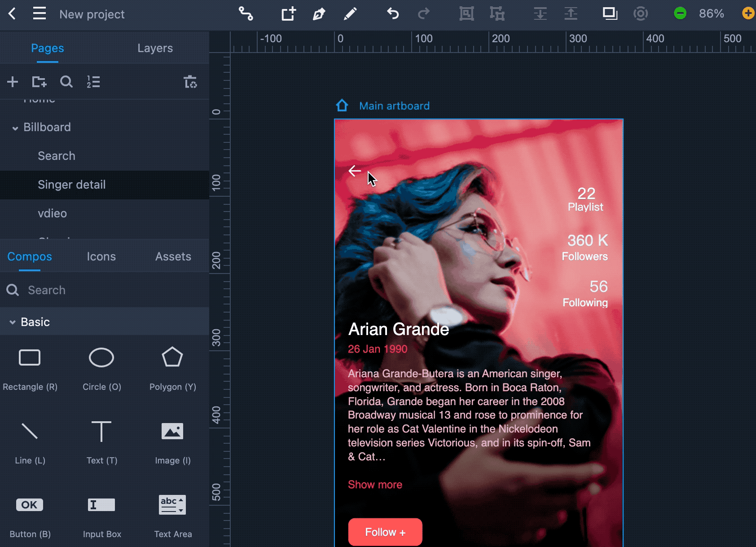
Task: Select the Pencil tool
Action: click(350, 14)
